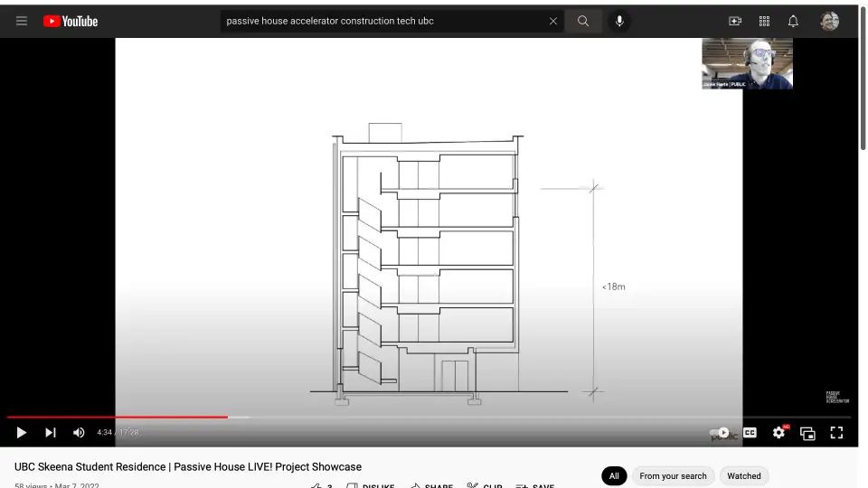
Task: Go to YouTube home via logo
Action: tap(71, 21)
